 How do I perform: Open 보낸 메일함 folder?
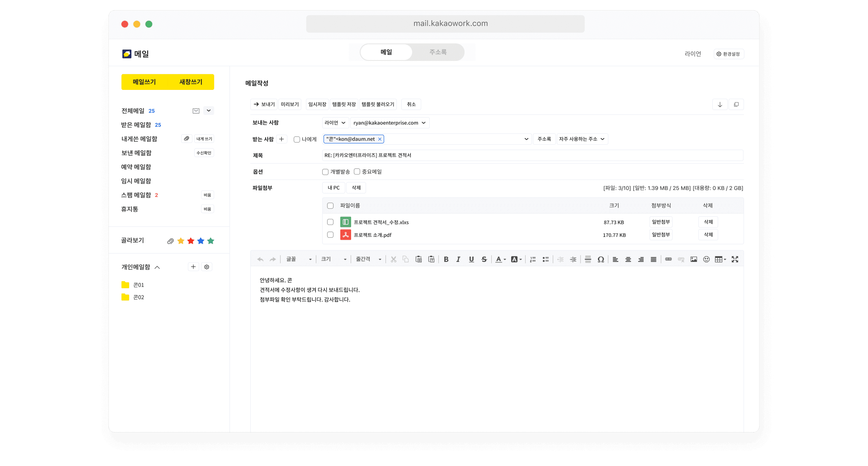pyautogui.click(x=136, y=153)
